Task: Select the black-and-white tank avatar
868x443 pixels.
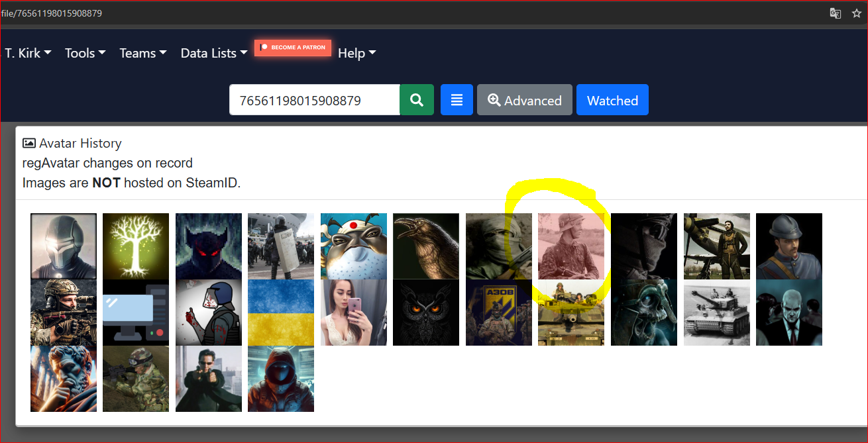Action: 716,312
